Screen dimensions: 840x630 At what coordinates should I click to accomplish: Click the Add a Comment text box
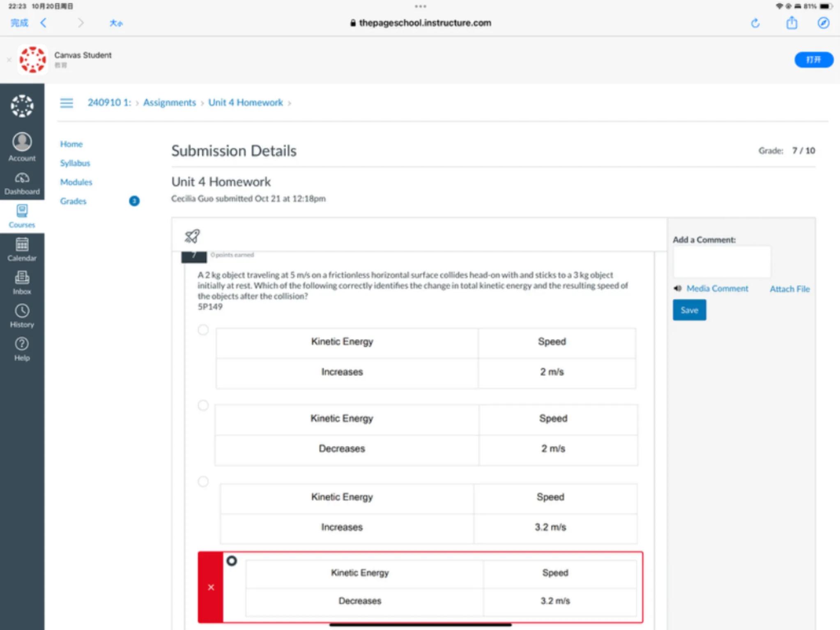(722, 262)
